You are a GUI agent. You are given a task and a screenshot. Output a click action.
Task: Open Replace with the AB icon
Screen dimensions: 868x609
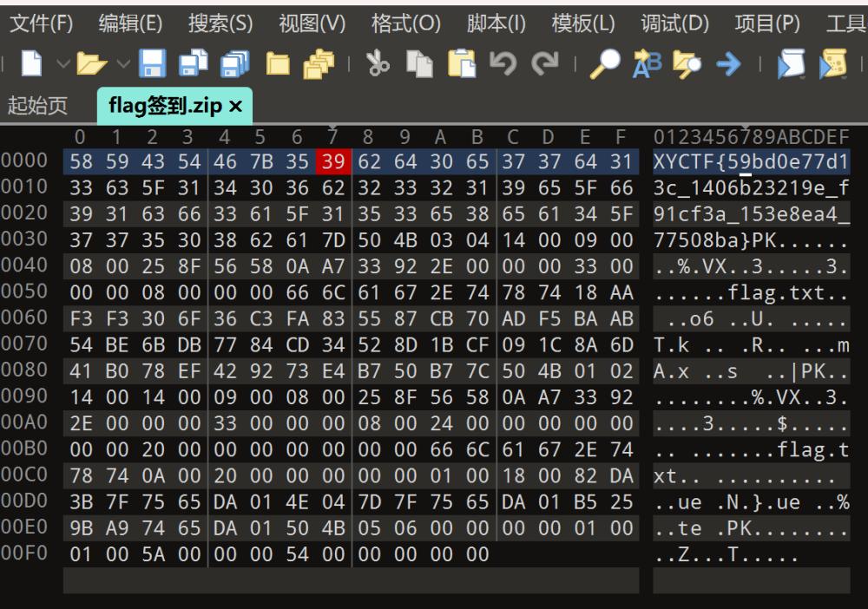[648, 63]
